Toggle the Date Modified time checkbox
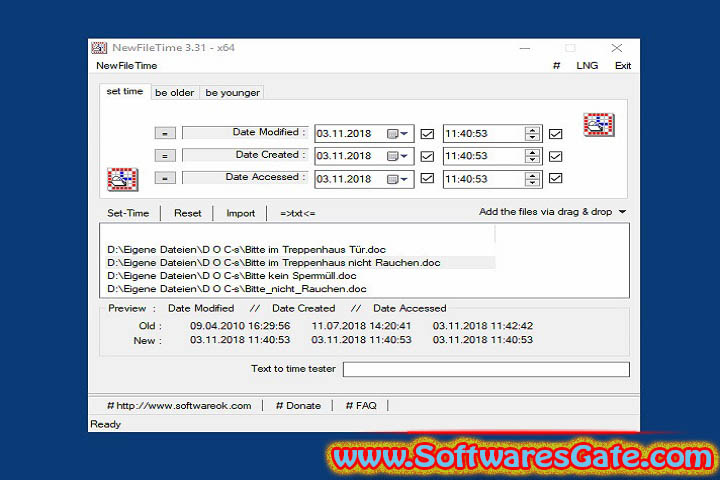The height and width of the screenshot is (480, 720). coord(556,134)
